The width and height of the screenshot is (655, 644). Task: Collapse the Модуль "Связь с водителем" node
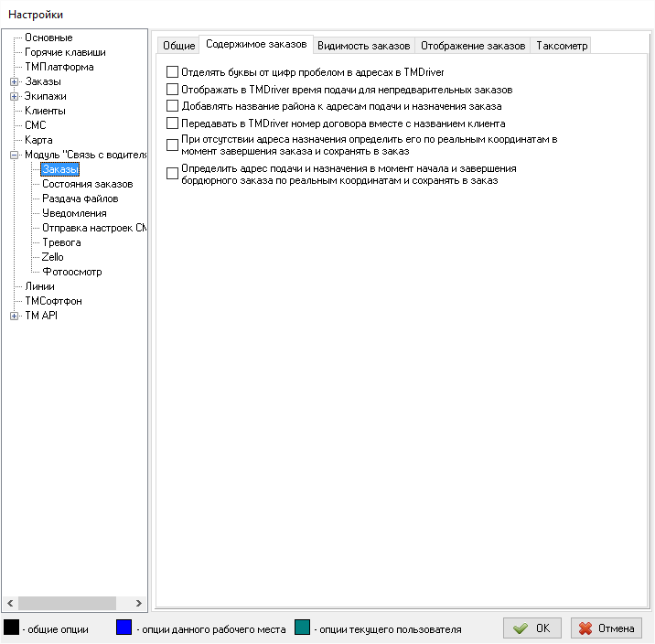tap(15, 155)
